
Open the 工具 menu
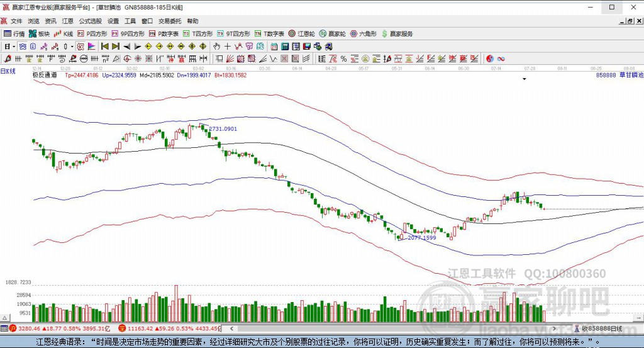130,21
